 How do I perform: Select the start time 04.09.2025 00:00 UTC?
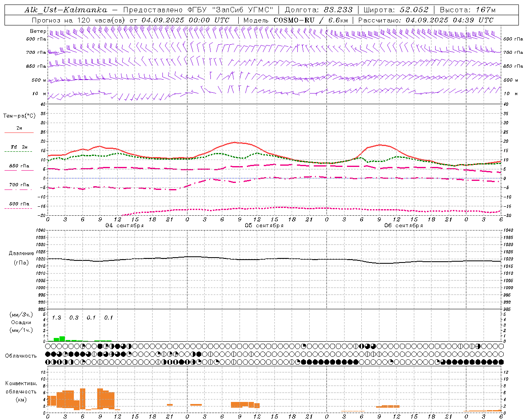185,20
